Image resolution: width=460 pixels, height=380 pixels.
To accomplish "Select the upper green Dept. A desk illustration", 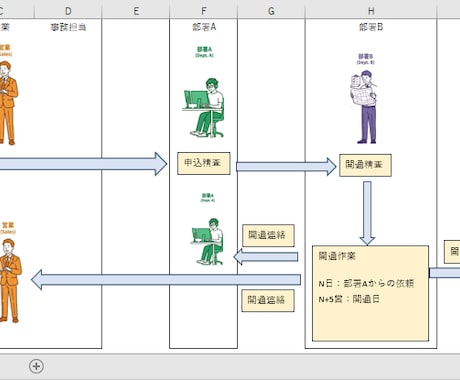I will point(204,108).
